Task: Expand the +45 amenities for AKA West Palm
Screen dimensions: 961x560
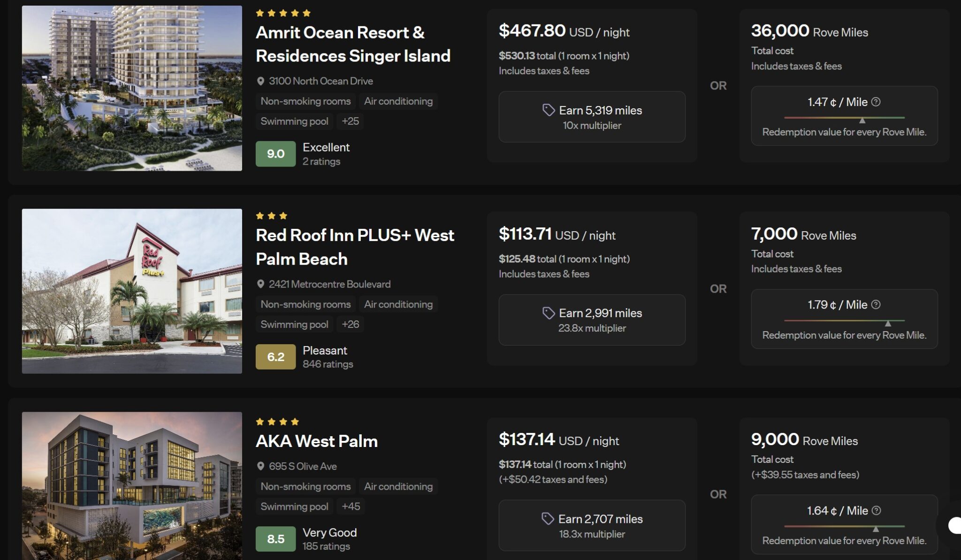Action: pos(351,507)
